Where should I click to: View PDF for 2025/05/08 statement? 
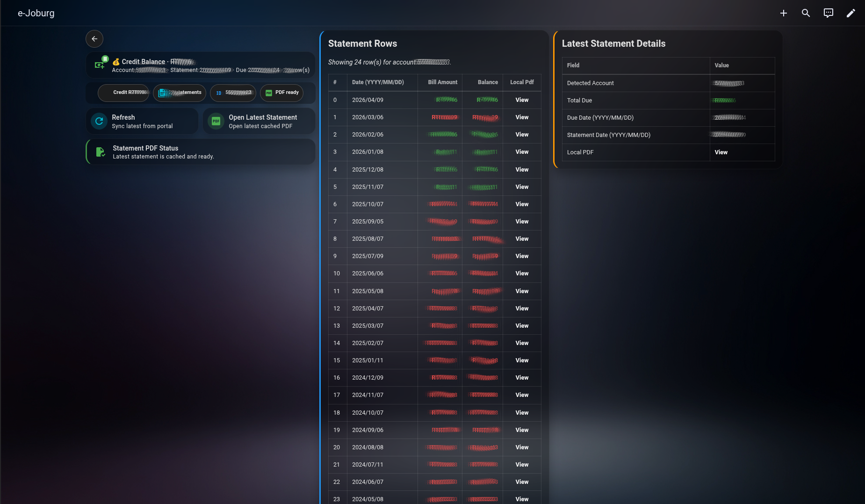click(x=522, y=291)
